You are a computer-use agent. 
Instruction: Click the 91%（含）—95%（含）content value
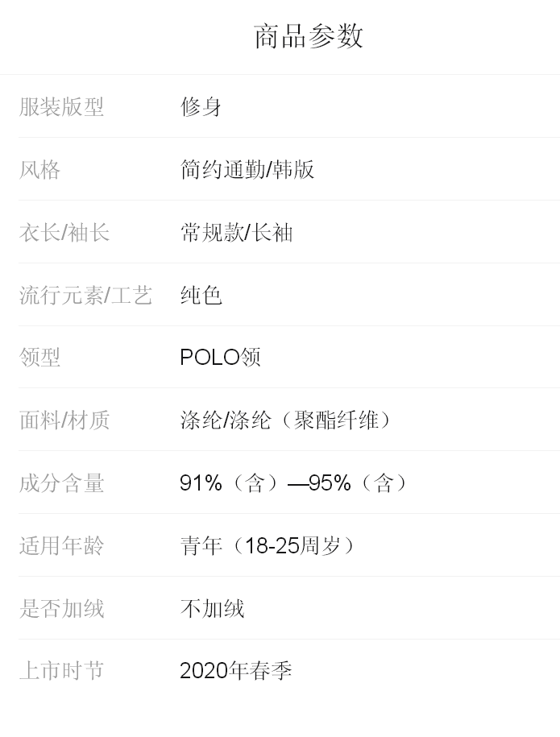click(x=294, y=483)
